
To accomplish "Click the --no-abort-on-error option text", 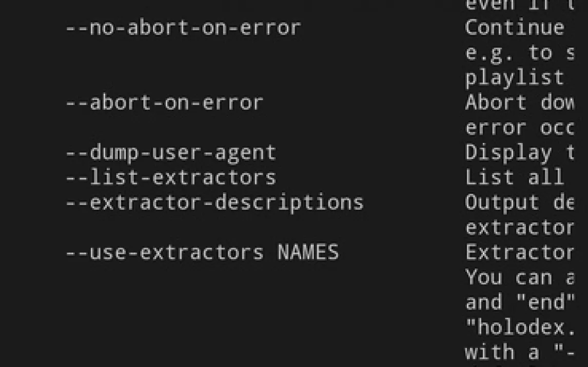I will 183,28.
